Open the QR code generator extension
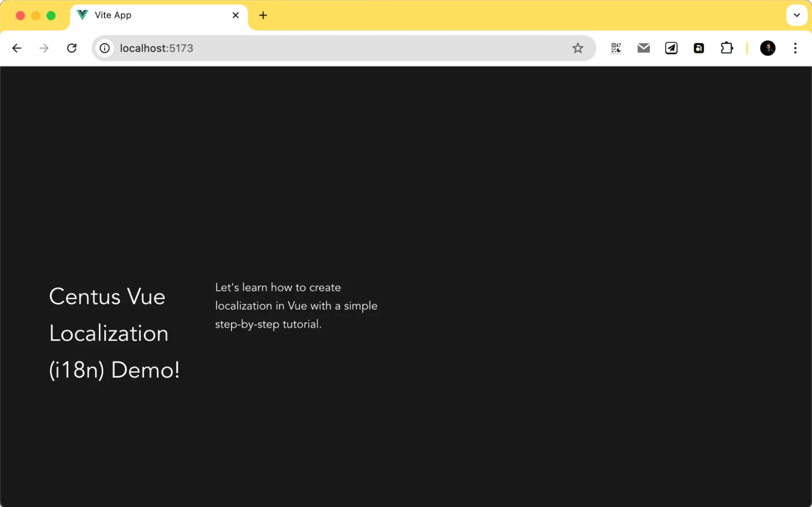 pyautogui.click(x=616, y=48)
